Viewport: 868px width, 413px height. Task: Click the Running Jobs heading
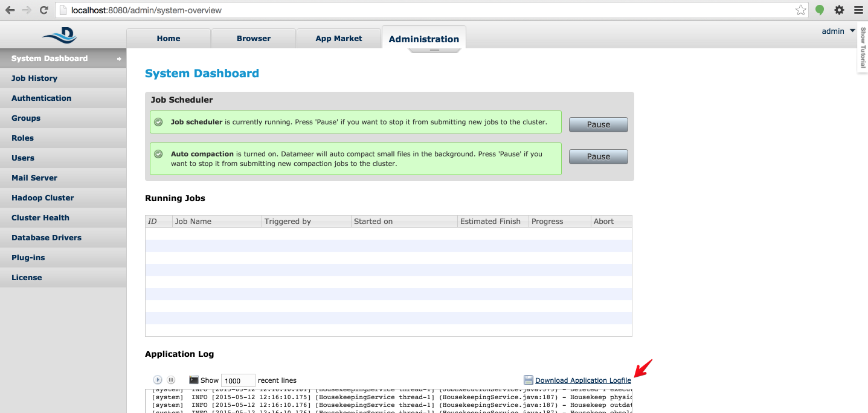(x=175, y=198)
